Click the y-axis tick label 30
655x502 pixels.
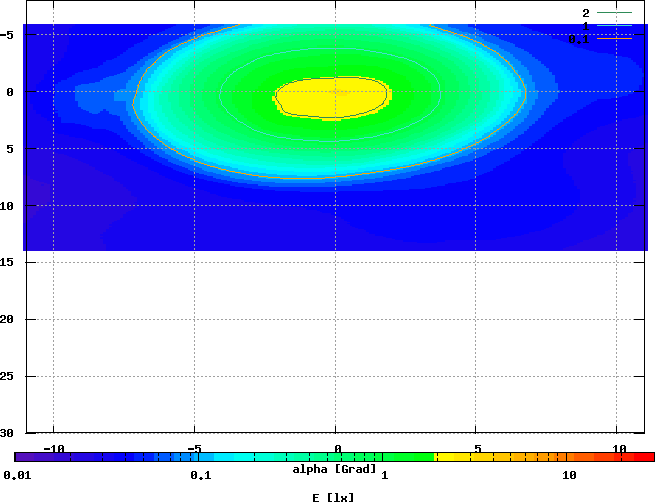(8, 433)
